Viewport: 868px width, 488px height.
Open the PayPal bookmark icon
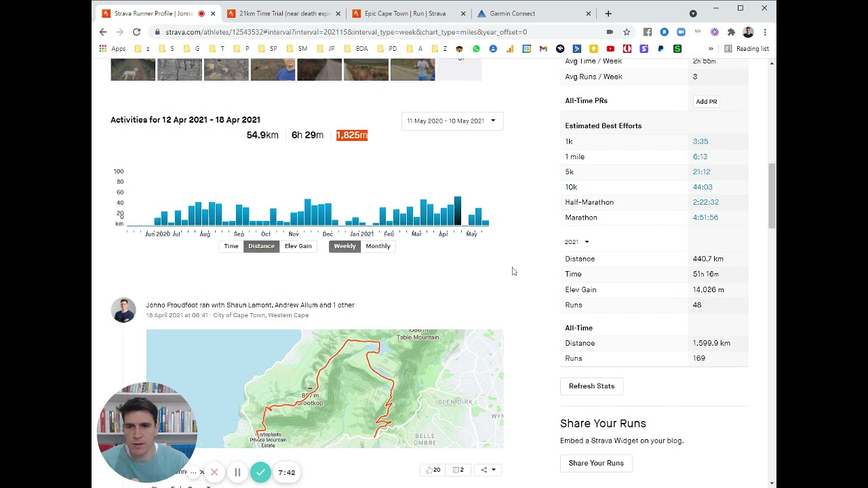click(x=660, y=49)
